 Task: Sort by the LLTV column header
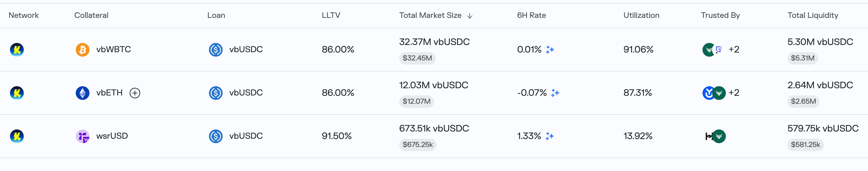[331, 15]
